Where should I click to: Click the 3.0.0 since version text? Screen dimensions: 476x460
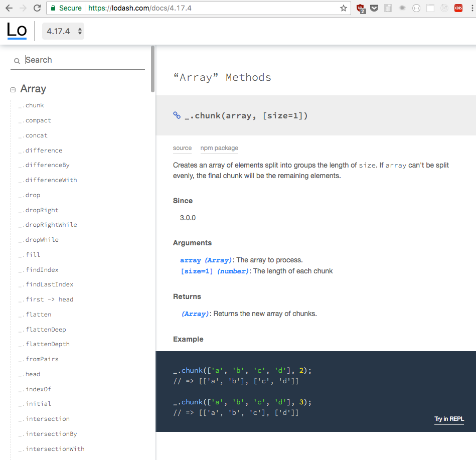[x=188, y=218]
